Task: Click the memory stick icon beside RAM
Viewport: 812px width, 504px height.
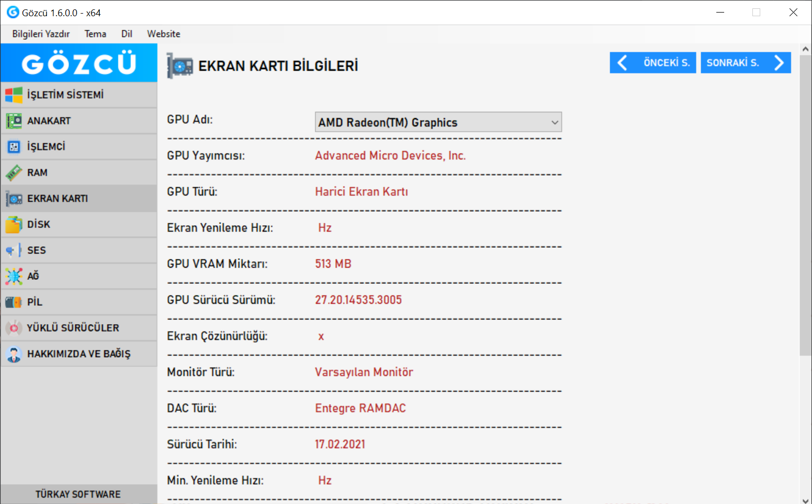Action: (x=14, y=173)
